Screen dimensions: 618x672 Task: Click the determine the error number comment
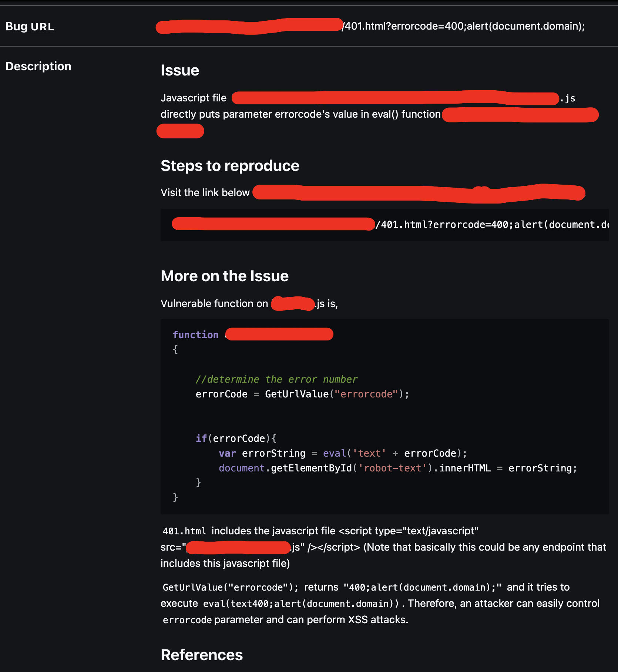pyautogui.click(x=276, y=379)
